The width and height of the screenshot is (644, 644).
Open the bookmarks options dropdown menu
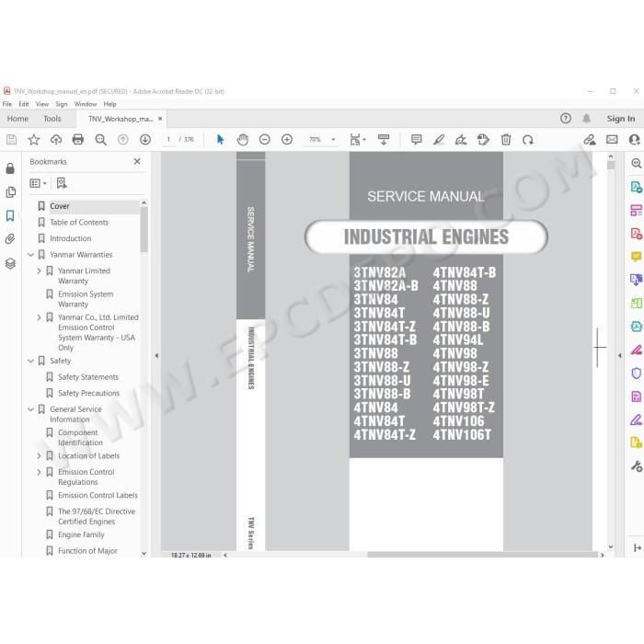(39, 183)
